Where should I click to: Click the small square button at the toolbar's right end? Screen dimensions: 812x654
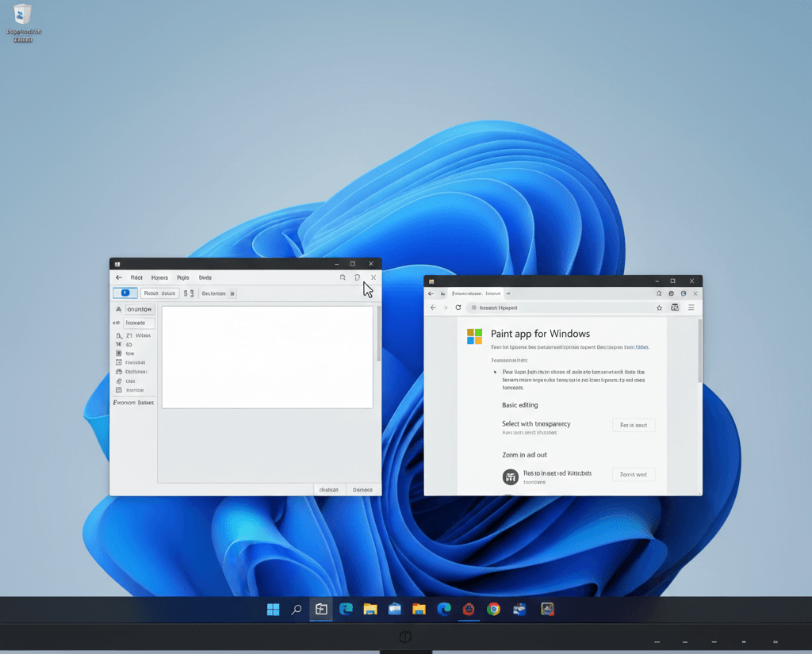click(232, 293)
